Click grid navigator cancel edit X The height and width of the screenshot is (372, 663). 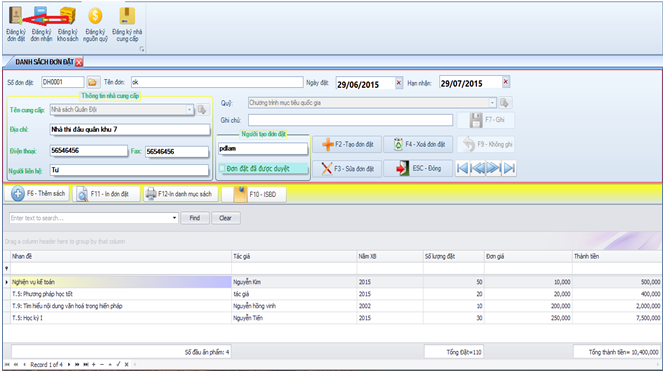pyautogui.click(x=126, y=364)
